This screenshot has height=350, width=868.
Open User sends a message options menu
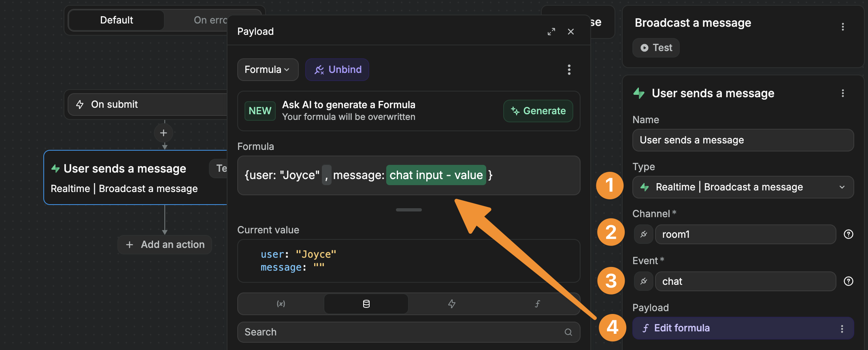pyautogui.click(x=843, y=93)
